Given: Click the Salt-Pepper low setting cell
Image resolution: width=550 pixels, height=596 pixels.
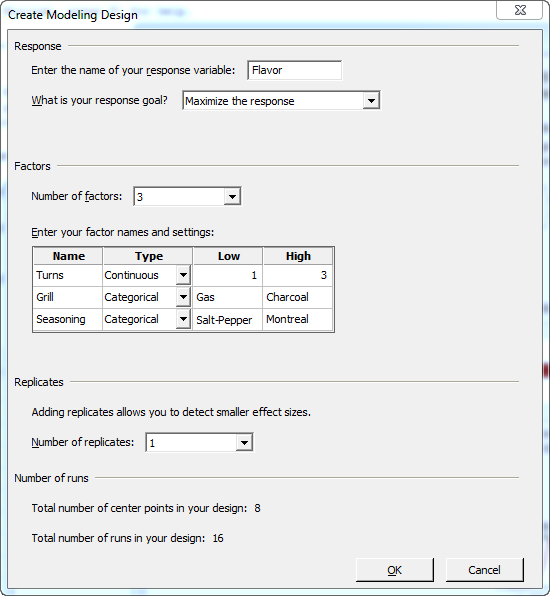Looking at the screenshot, I should coord(228,319).
